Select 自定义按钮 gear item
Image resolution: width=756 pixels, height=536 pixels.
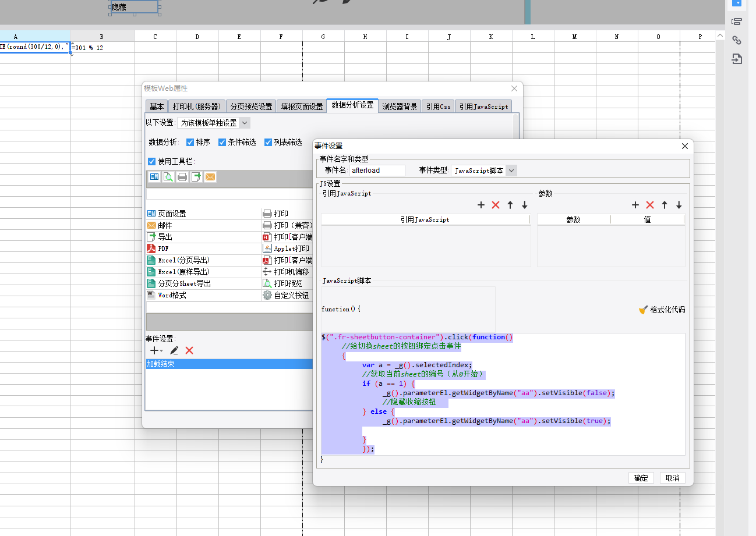click(288, 295)
